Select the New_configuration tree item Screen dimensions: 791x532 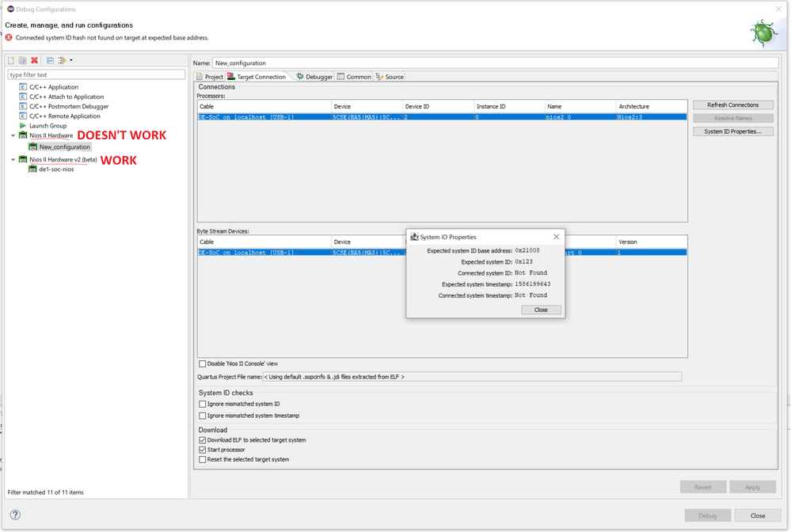pyautogui.click(x=65, y=146)
